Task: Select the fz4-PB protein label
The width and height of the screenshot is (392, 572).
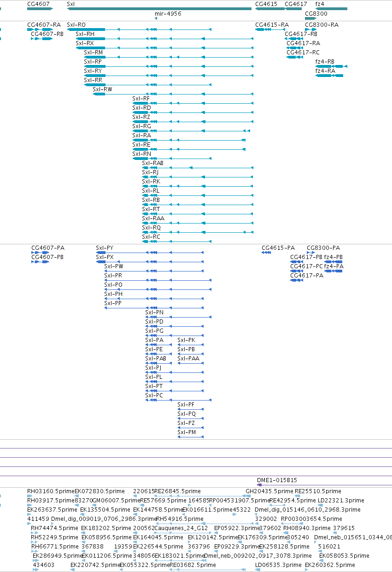Action: tap(334, 257)
